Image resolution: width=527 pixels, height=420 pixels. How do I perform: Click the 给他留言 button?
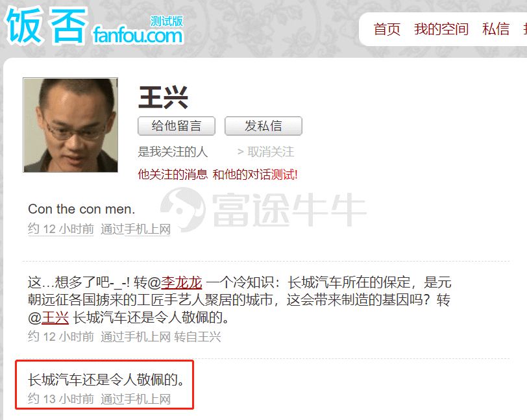[177, 126]
